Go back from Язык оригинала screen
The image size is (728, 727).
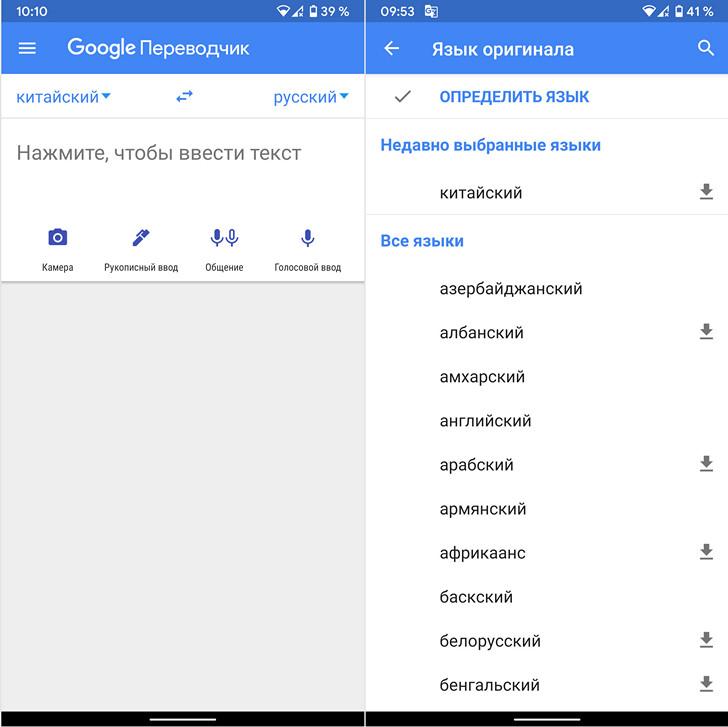(391, 48)
